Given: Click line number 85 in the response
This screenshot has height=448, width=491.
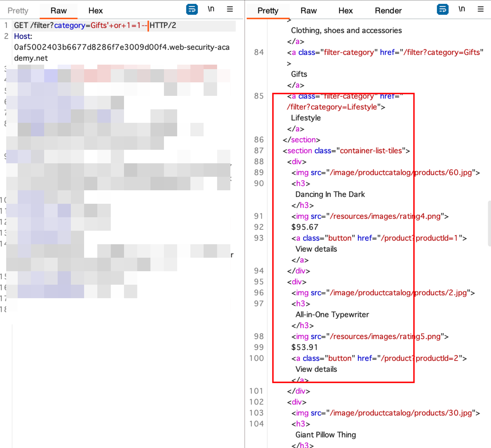Looking at the screenshot, I should click(x=259, y=96).
